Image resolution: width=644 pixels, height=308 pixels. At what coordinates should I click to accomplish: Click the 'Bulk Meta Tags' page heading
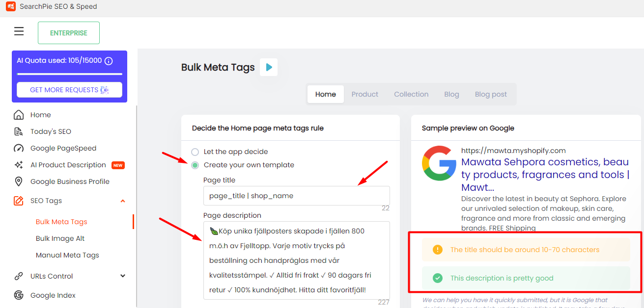(218, 67)
